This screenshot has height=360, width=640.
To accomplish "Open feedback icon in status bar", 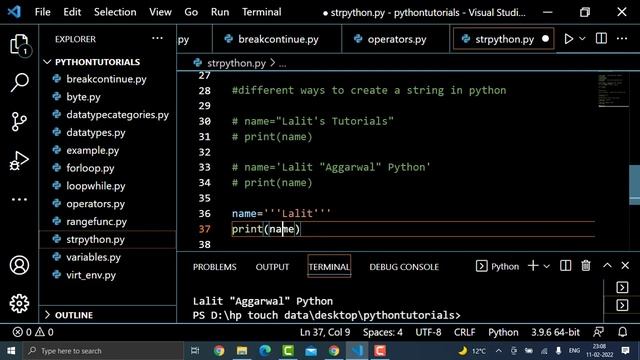I will [x=598, y=332].
